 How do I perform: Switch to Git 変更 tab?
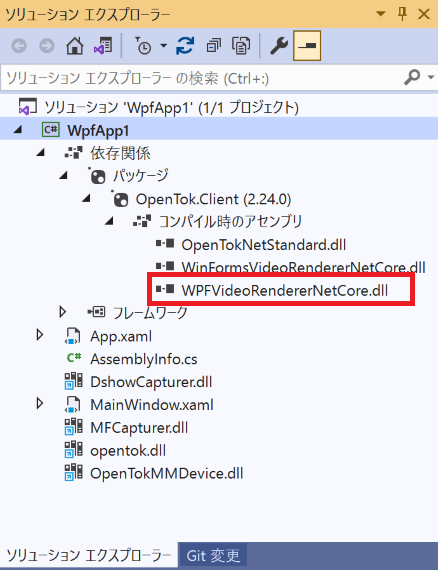[x=213, y=555]
